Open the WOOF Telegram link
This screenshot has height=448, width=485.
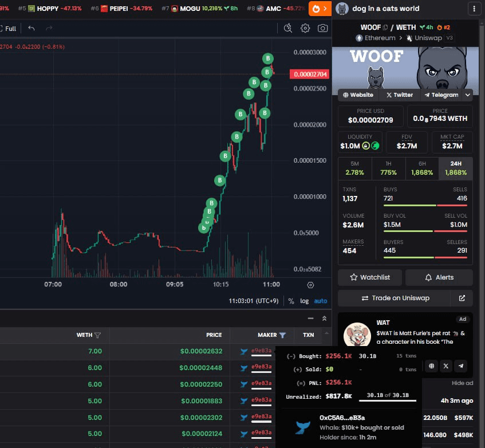pos(441,95)
